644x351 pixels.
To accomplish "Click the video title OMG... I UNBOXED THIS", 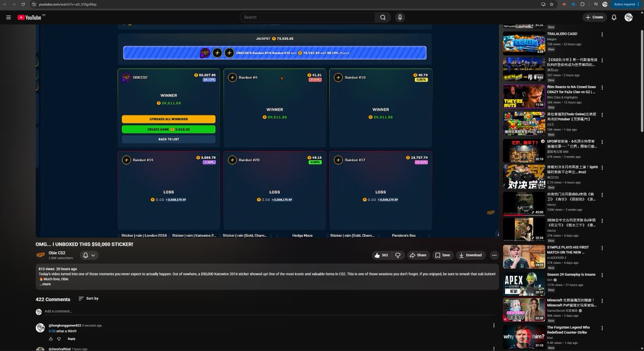I will click(x=84, y=244).
